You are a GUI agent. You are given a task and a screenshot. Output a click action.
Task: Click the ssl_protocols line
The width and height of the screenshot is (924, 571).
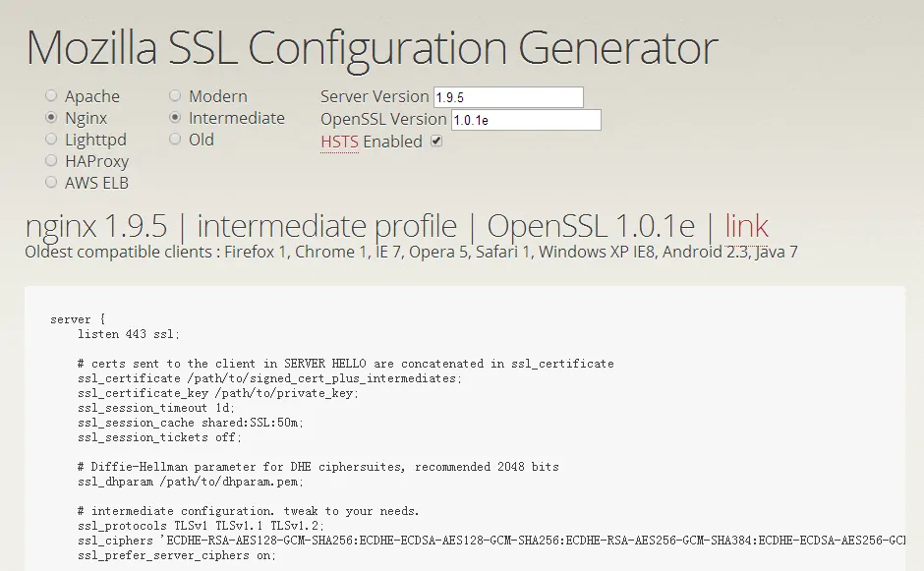coord(201,526)
